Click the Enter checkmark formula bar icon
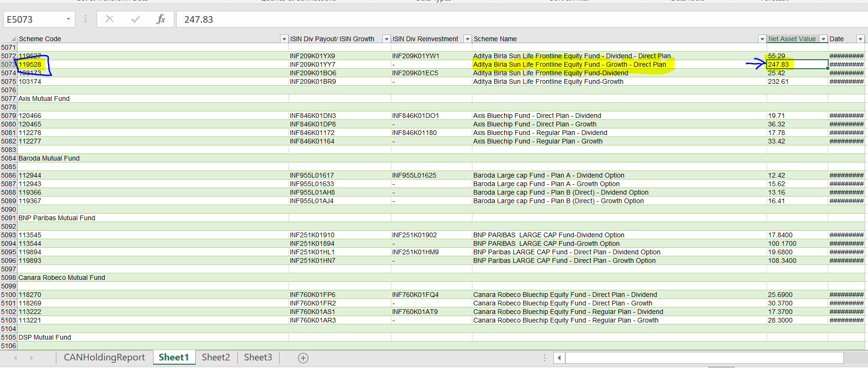The width and height of the screenshot is (868, 368). click(x=136, y=19)
